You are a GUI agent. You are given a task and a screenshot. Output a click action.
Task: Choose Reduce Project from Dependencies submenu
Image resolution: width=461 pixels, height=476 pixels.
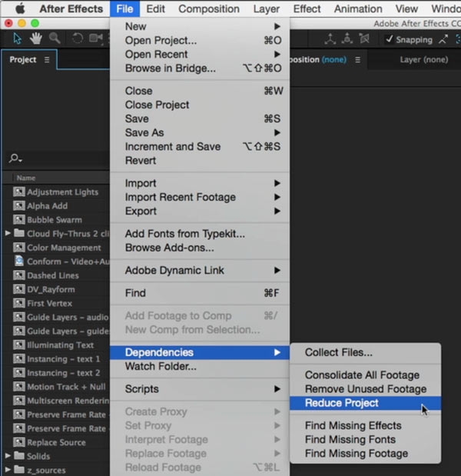(365, 403)
